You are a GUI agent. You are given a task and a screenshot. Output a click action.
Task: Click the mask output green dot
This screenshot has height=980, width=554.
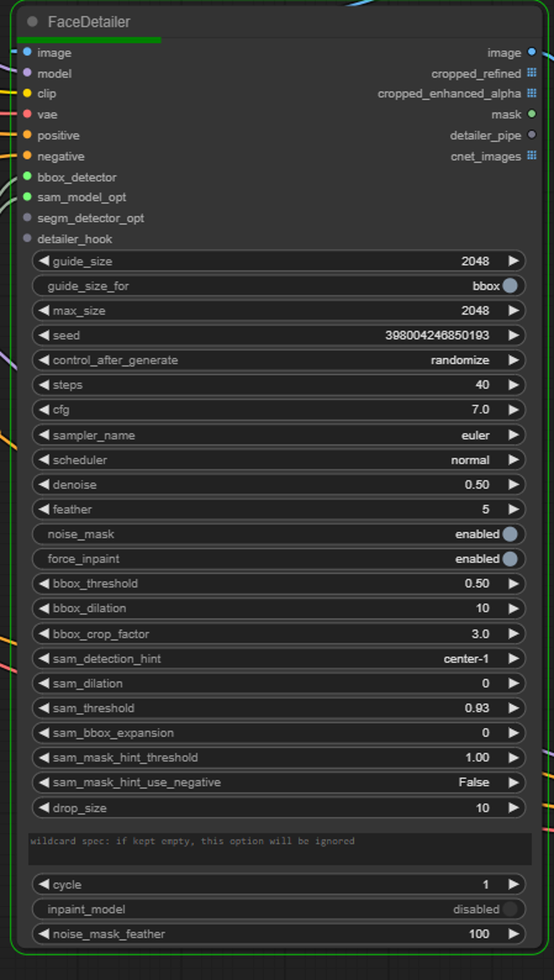pyautogui.click(x=531, y=114)
